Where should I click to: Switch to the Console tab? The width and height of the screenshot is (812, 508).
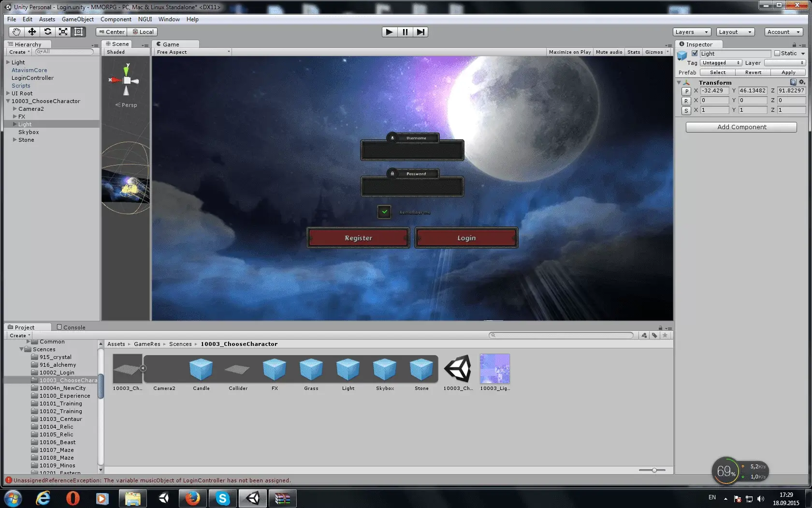point(71,328)
